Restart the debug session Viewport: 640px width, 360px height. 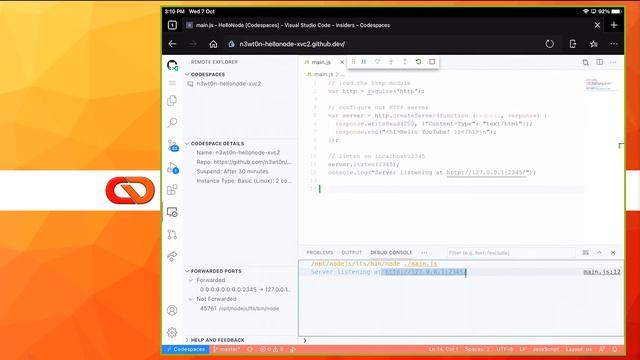(x=418, y=62)
